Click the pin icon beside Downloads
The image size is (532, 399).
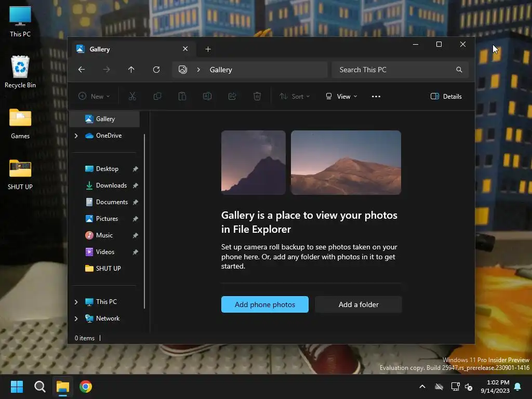136,185
